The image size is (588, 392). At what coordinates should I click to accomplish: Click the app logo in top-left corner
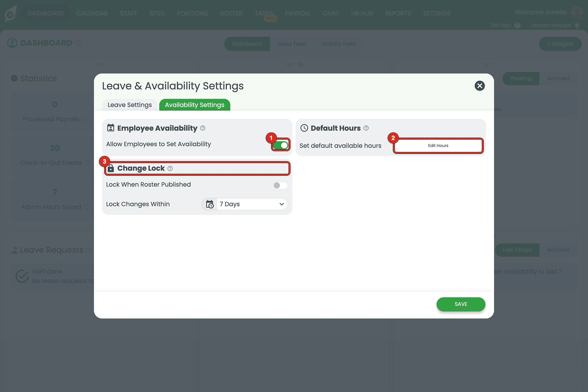tap(11, 13)
